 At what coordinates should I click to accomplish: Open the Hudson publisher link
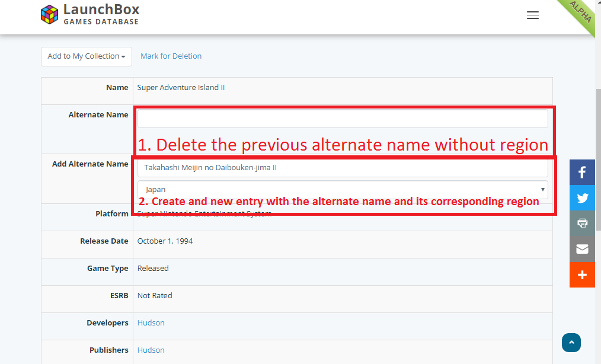151,350
